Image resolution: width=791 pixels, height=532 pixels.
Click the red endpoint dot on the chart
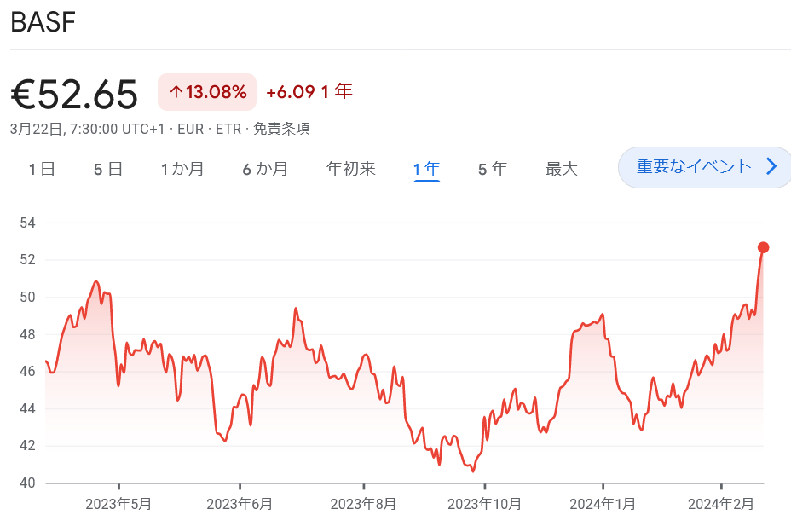(763, 247)
